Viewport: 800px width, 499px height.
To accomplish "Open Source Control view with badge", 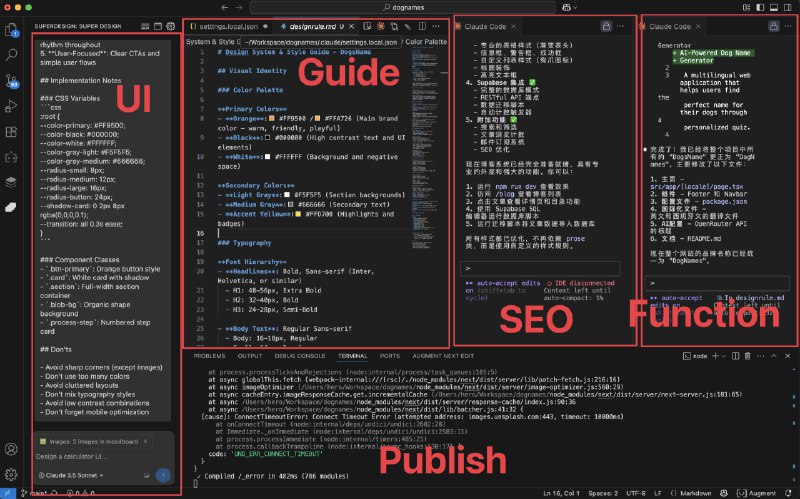I will tap(11, 81).
